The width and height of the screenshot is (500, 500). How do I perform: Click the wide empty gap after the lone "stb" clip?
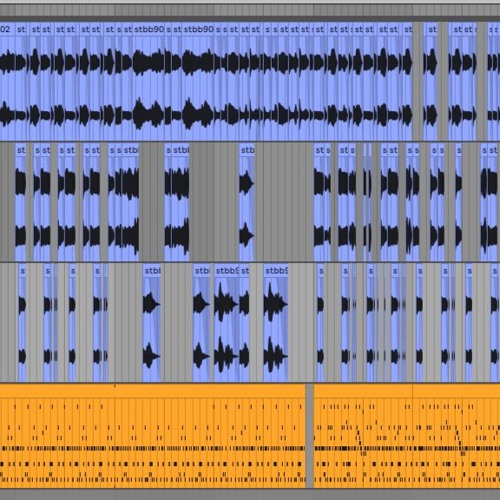[284, 202]
